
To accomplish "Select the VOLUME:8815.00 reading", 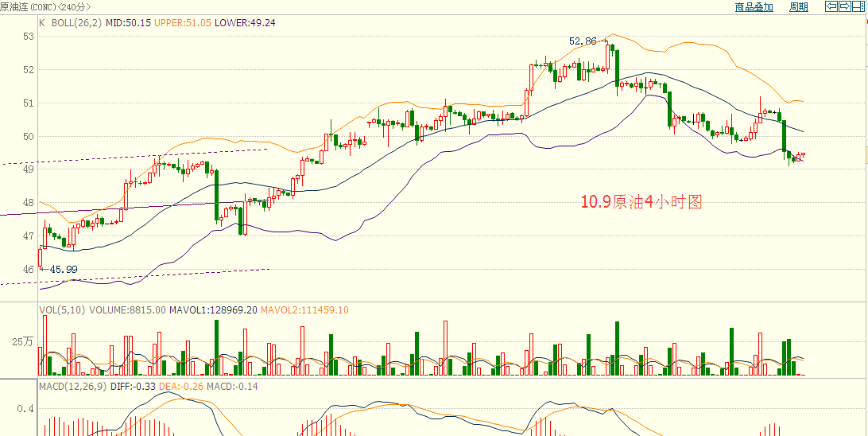I will 128,310.
